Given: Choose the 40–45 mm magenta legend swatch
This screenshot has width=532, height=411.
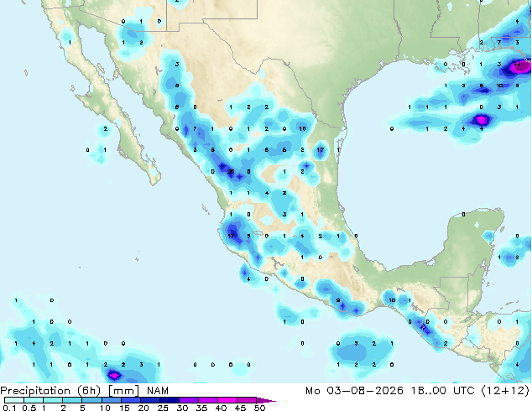Looking at the screenshot, I should click(227, 400).
